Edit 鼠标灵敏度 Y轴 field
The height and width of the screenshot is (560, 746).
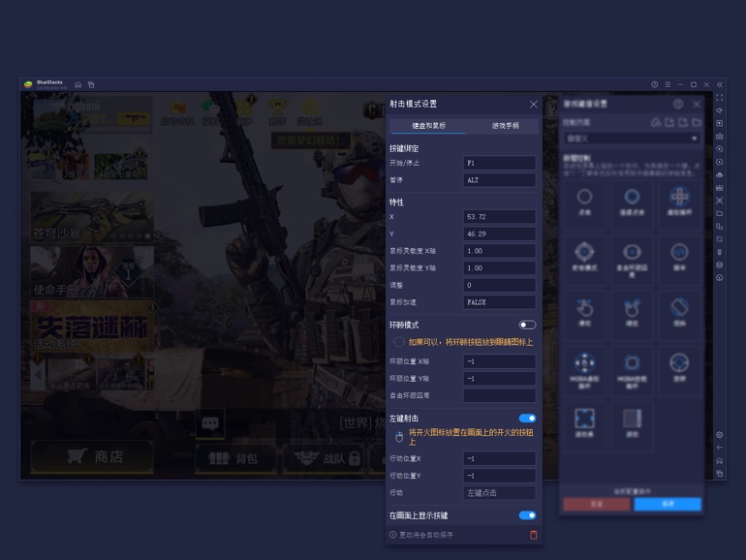(499, 268)
